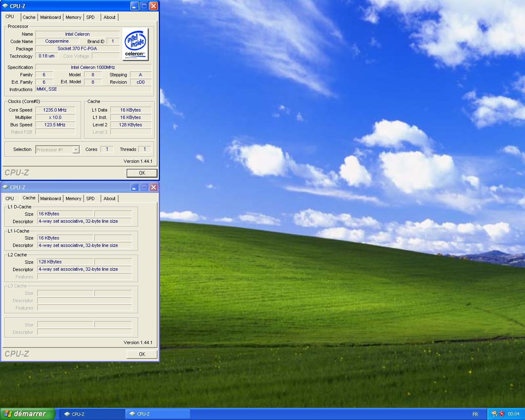This screenshot has width=525, height=420.
Task: Open Mainboard tab in lower CPU-Z window
Action: coord(50,199)
